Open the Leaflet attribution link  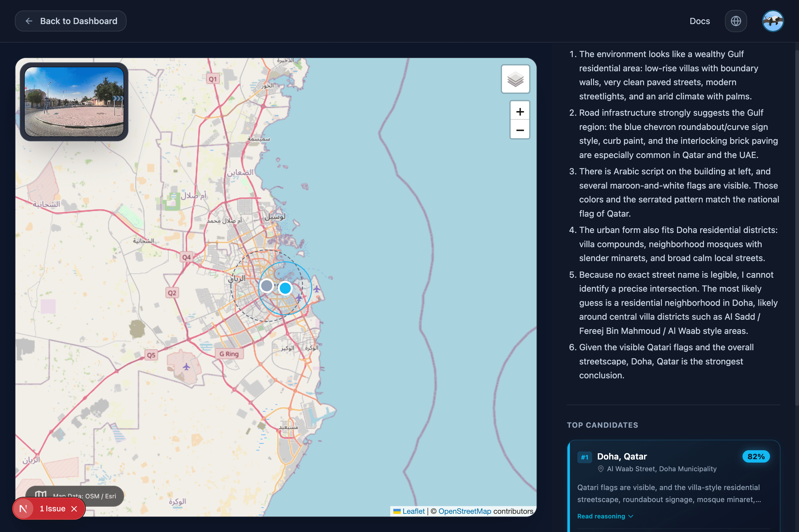coord(413,511)
